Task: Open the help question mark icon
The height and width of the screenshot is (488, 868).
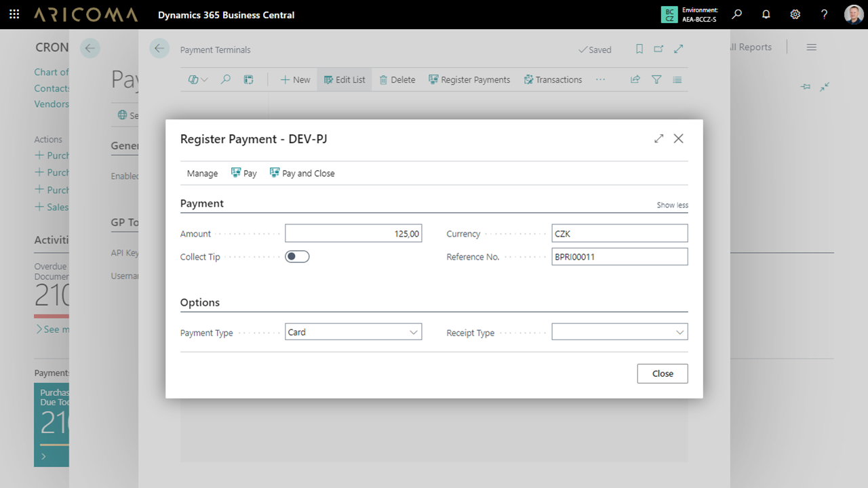Action: pos(825,14)
